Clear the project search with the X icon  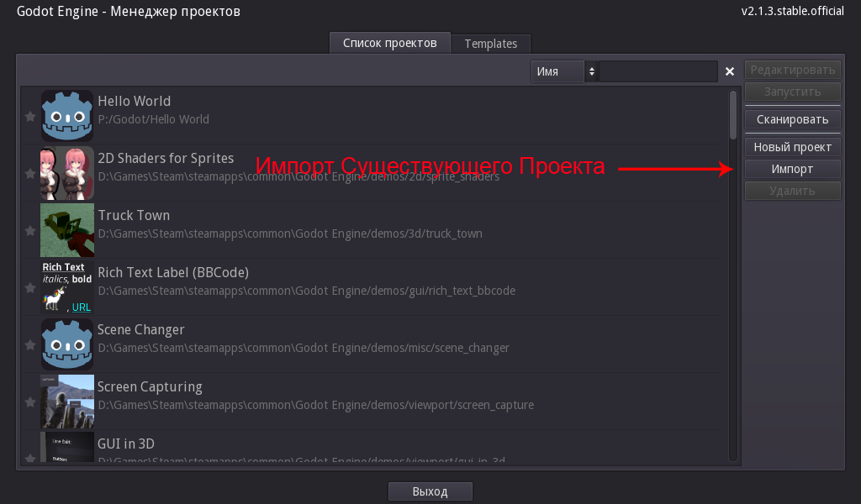pyautogui.click(x=730, y=71)
